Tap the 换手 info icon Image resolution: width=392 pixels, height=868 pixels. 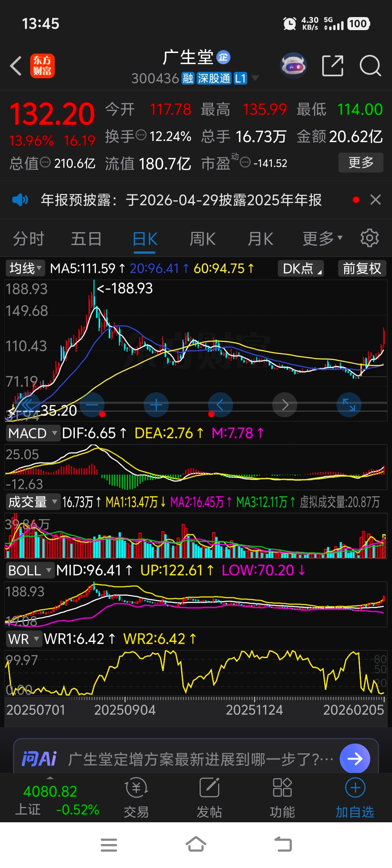[x=141, y=135]
